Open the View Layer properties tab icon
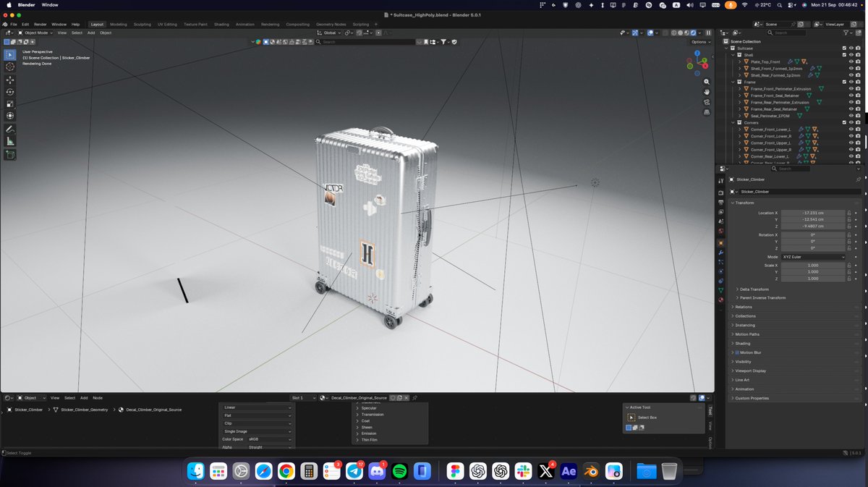This screenshot has height=487, width=868. (x=720, y=212)
